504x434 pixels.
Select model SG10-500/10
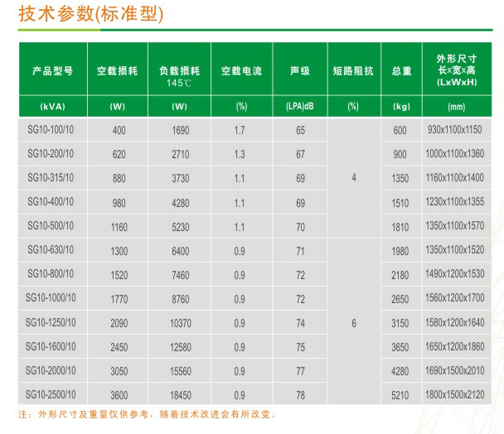click(x=51, y=226)
